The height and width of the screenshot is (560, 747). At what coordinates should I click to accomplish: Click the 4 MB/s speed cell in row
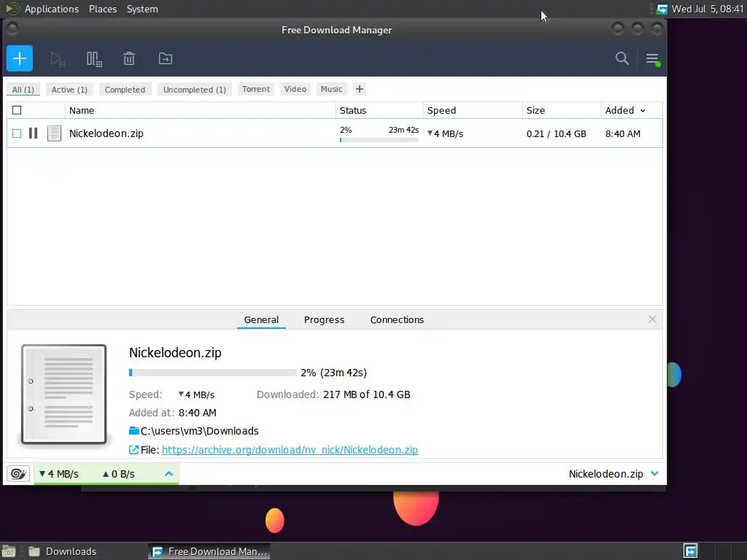[x=446, y=134]
